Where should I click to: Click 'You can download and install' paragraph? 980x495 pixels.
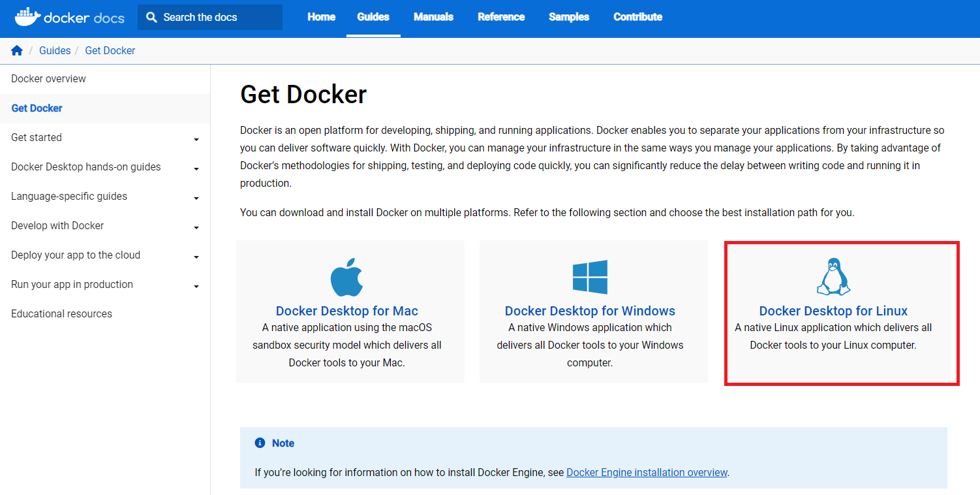(547, 212)
